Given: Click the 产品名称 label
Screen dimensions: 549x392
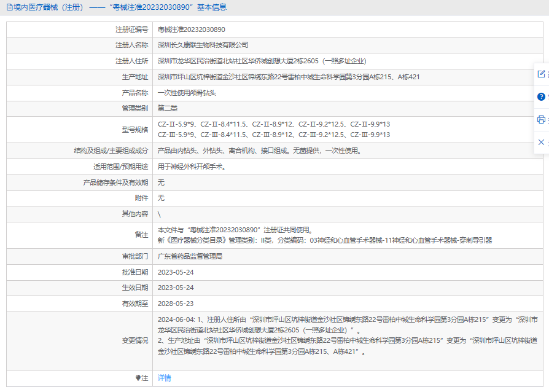Looking at the screenshot, I should (x=135, y=93).
